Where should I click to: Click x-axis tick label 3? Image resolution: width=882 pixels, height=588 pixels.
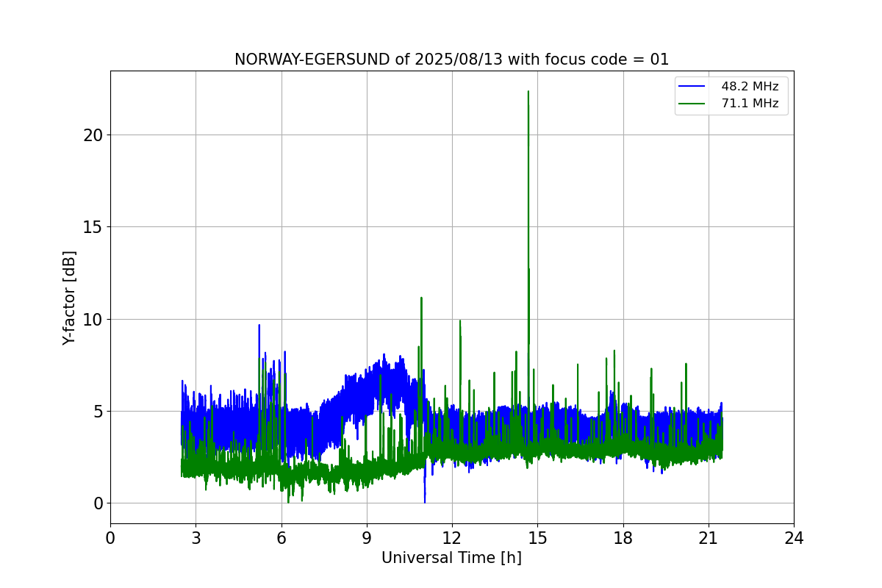click(x=196, y=538)
